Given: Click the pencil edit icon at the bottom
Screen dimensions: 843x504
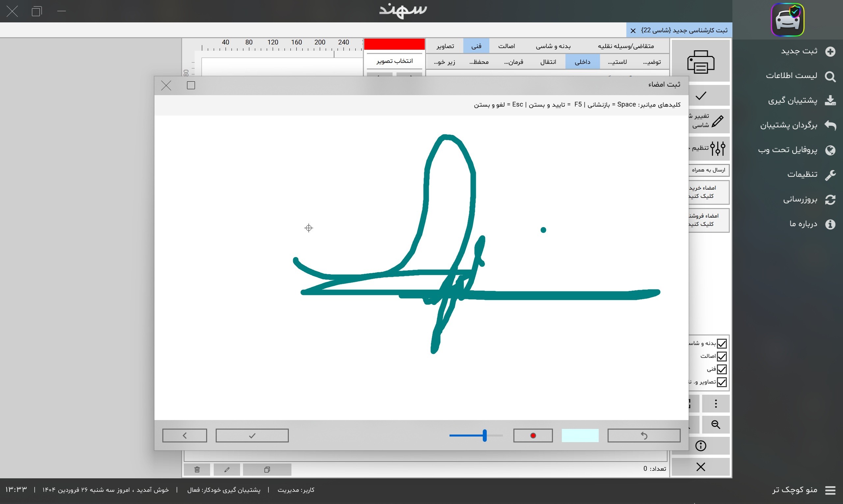Looking at the screenshot, I should 227,469.
